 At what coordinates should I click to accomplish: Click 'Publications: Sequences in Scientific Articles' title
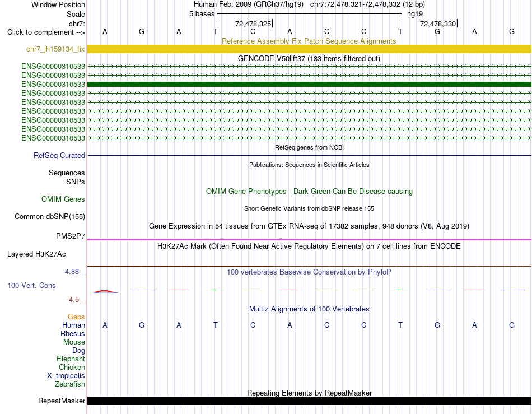[x=309, y=165]
